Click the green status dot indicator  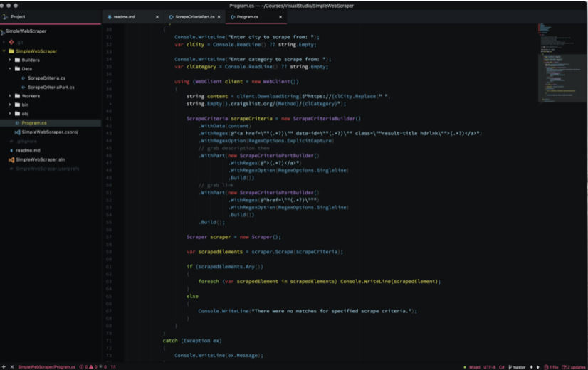[x=465, y=367]
